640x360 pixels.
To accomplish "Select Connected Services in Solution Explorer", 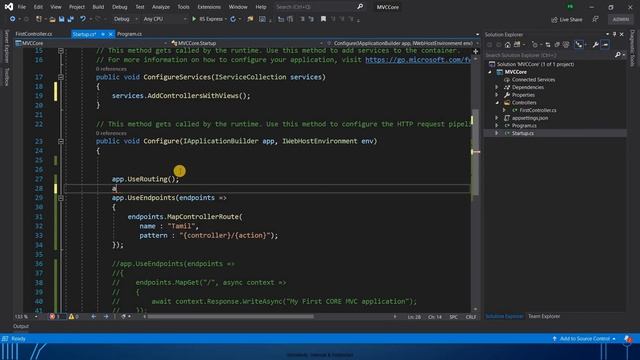I will pyautogui.click(x=533, y=80).
